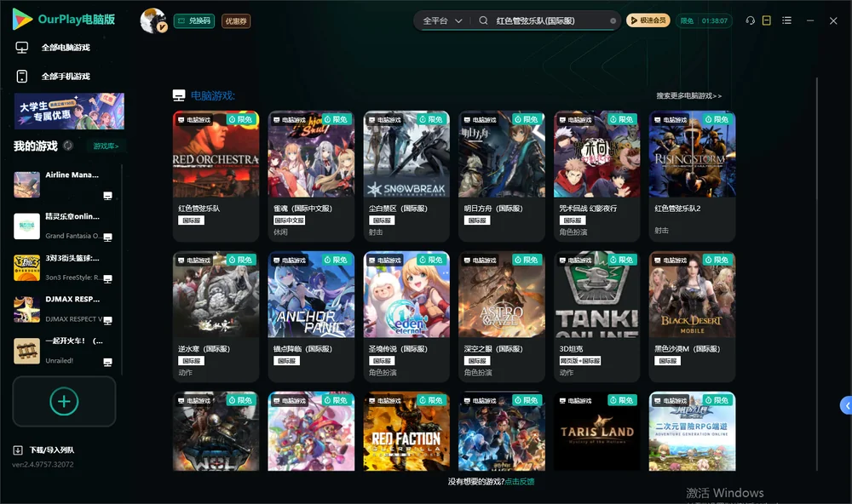Open the 游戏库 link

tap(106, 146)
